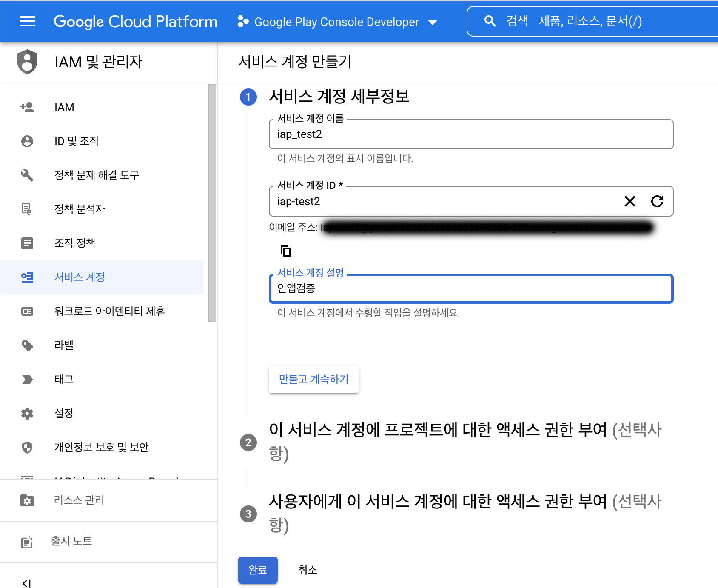Click the IAM 및 관리자 header title

[99, 62]
